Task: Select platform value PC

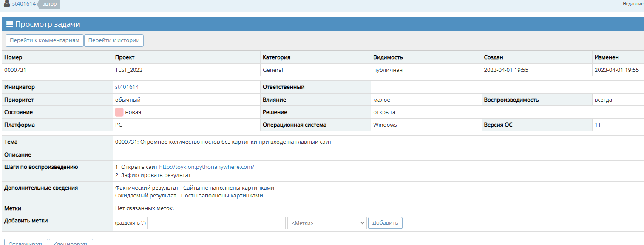Action: 119,125
